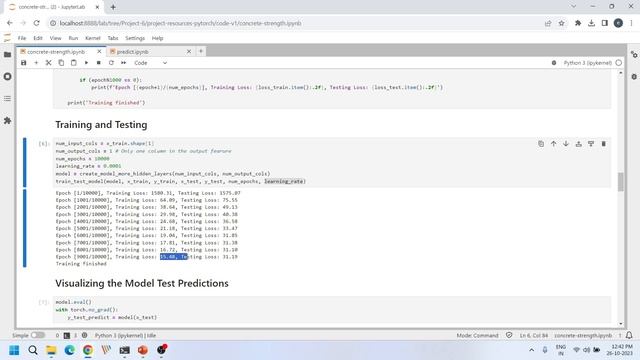640x360 pixels.
Task: Insert a new cell below with plus icon
Action: [x=36, y=63]
